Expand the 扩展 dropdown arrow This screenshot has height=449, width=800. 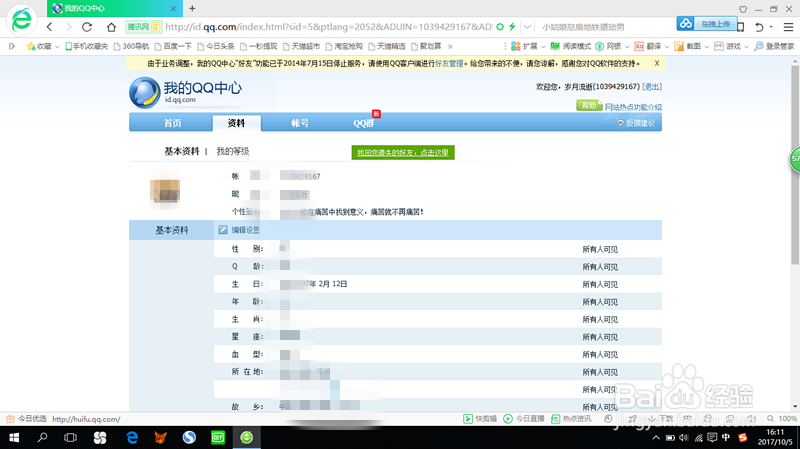tap(543, 47)
